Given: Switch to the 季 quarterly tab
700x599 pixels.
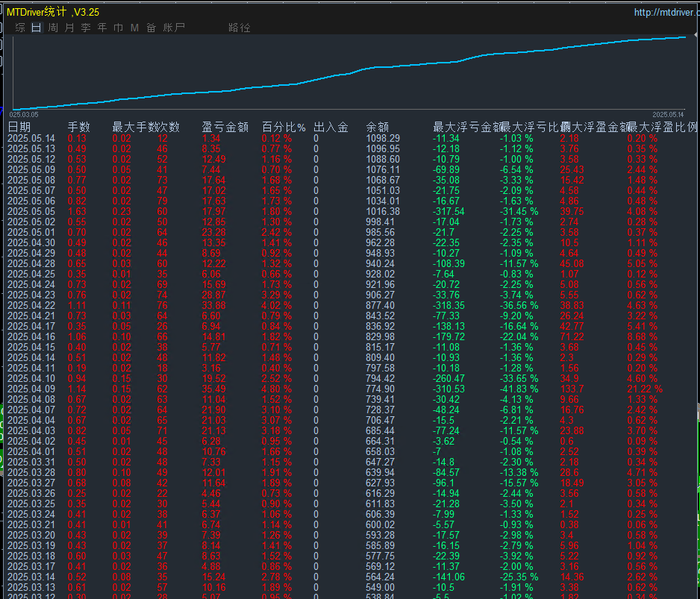Looking at the screenshot, I should [86, 28].
